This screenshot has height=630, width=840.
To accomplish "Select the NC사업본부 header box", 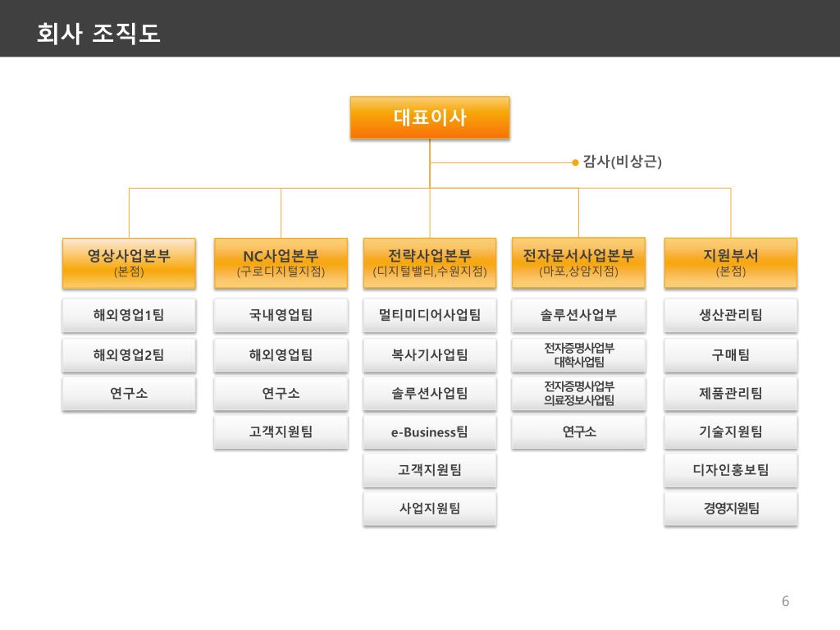I will coord(281,263).
